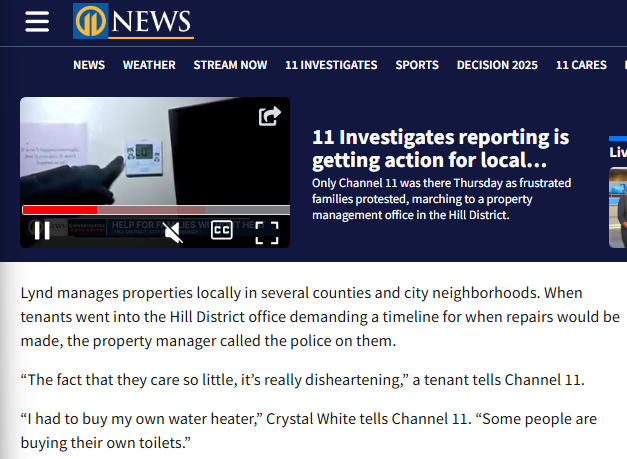The height and width of the screenshot is (459, 627).
Task: Share the video using the share icon
Action: 270,116
